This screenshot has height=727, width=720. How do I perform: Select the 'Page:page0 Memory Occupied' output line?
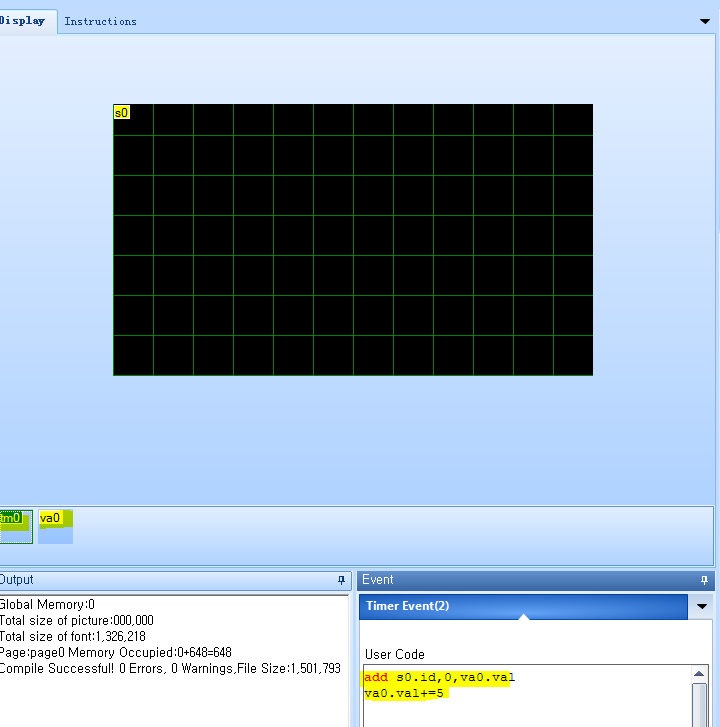pos(115,652)
